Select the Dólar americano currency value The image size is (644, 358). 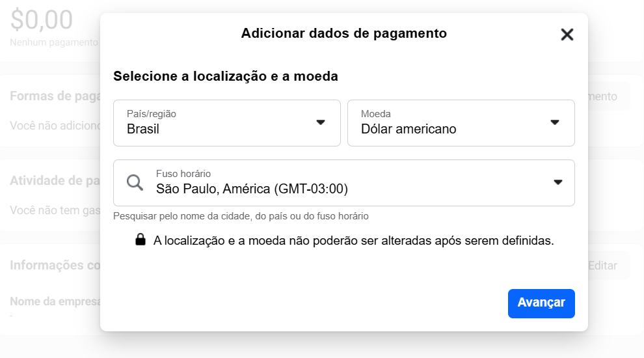coord(409,129)
